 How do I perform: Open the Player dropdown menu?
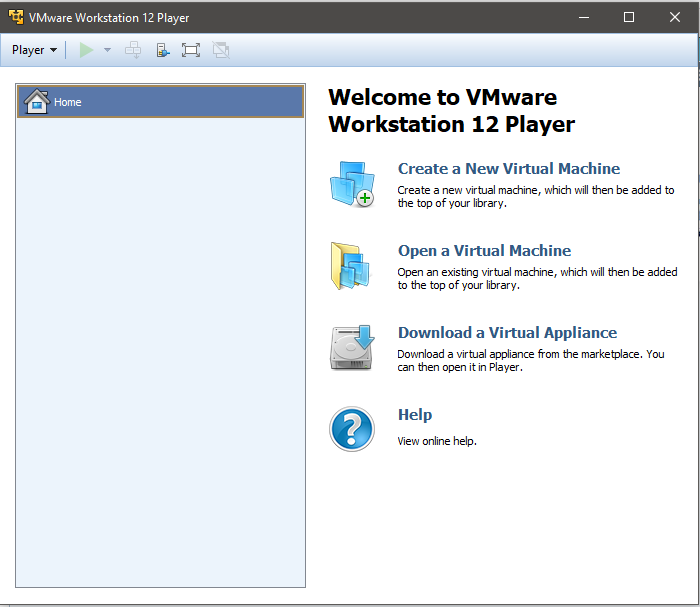[34, 50]
